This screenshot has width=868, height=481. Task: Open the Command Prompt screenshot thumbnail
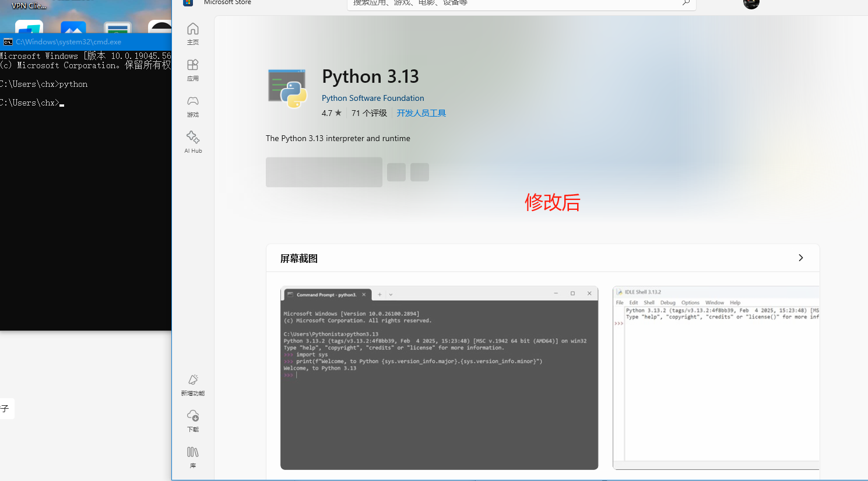click(439, 378)
